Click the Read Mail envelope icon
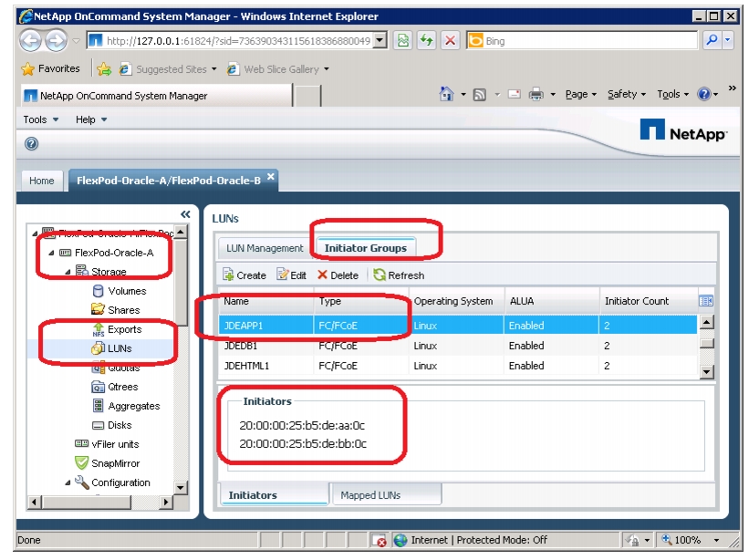749x560 pixels. point(514,94)
